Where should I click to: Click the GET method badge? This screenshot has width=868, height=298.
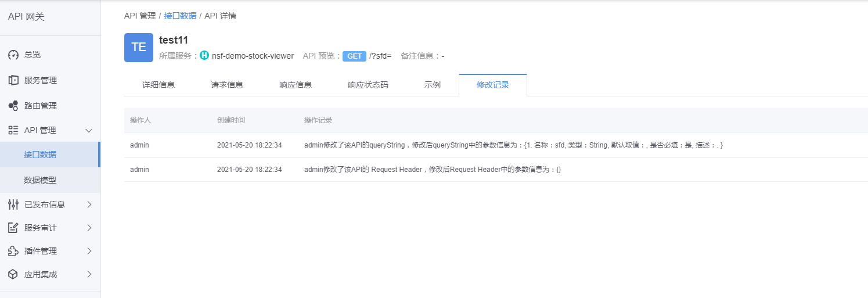point(354,56)
